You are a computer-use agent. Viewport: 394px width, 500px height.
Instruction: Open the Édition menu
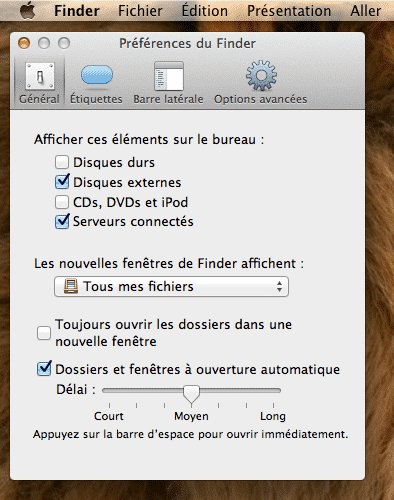pyautogui.click(x=205, y=11)
